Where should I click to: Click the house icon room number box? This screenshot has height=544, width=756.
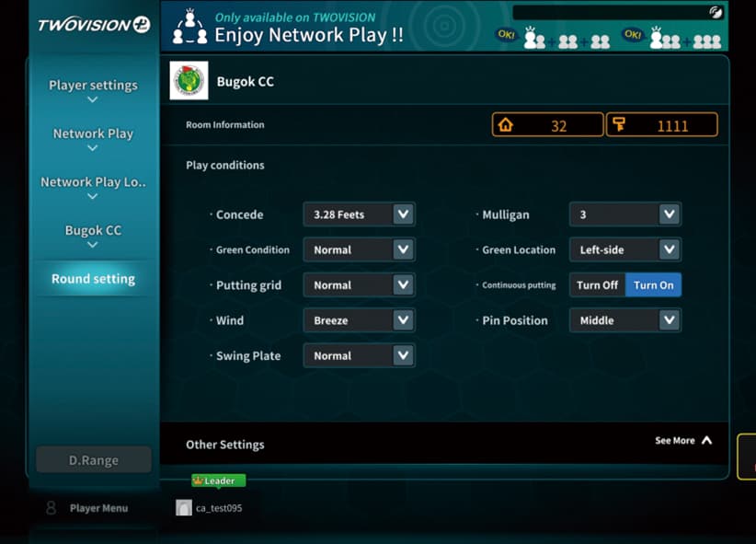pos(547,125)
